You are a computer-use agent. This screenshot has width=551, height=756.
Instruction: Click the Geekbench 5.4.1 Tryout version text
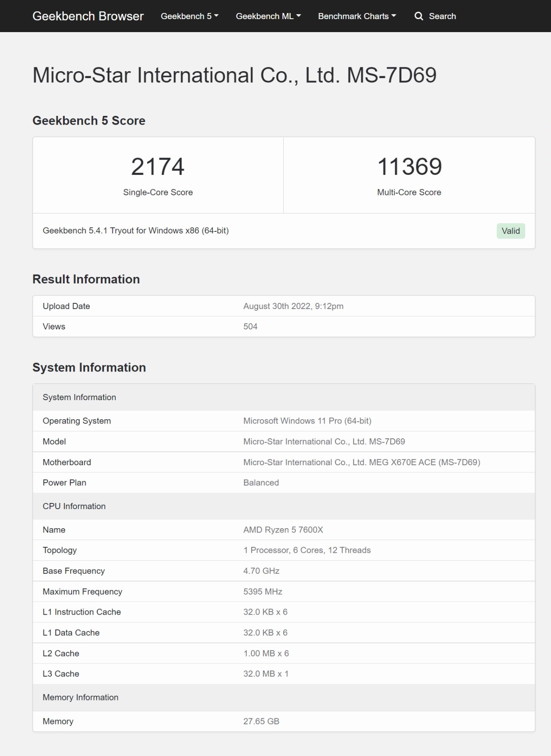pyautogui.click(x=136, y=230)
